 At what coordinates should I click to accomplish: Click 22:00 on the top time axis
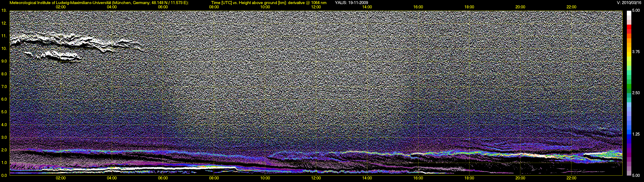(571, 7)
